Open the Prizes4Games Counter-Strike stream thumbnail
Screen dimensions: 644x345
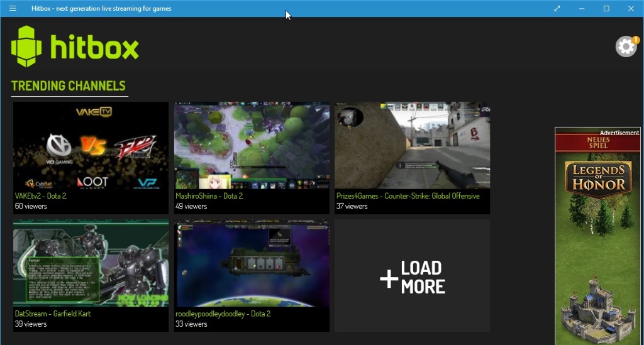(x=412, y=146)
